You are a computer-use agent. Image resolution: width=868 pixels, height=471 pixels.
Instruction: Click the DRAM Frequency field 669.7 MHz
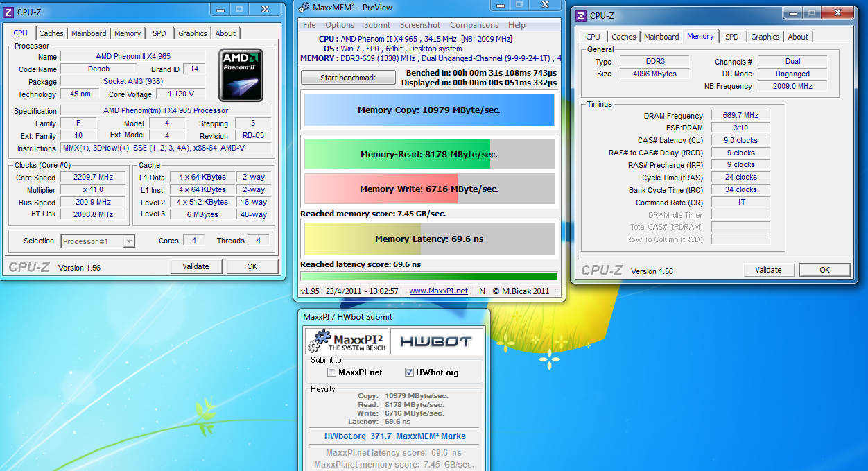[x=741, y=116]
